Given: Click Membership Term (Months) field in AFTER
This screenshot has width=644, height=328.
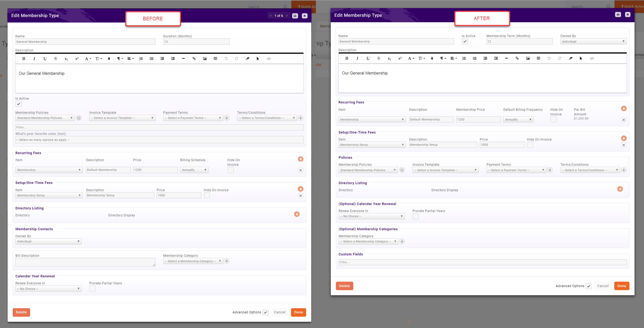Looking at the screenshot, I should pyautogui.click(x=520, y=41).
